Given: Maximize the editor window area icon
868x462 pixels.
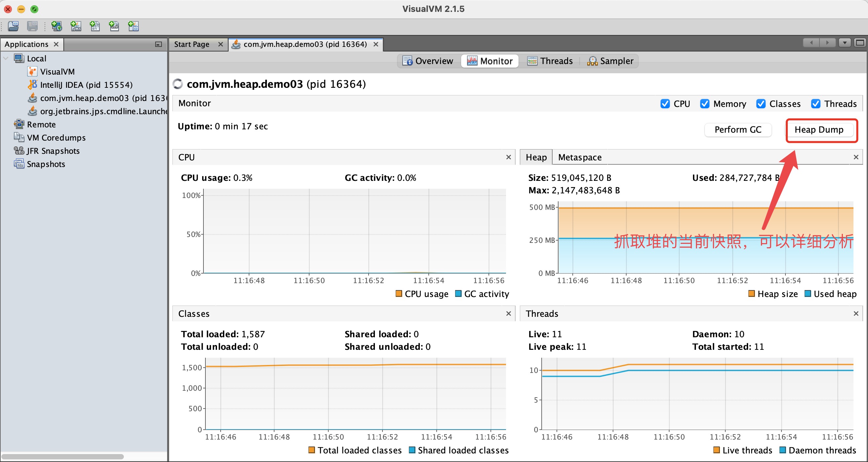Looking at the screenshot, I should click(860, 43).
